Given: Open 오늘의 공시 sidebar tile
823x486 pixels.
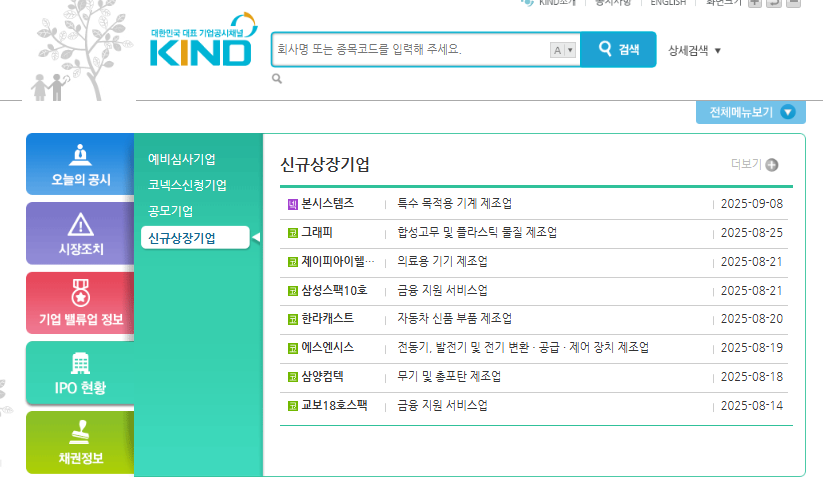Looking at the screenshot, I should [80, 165].
